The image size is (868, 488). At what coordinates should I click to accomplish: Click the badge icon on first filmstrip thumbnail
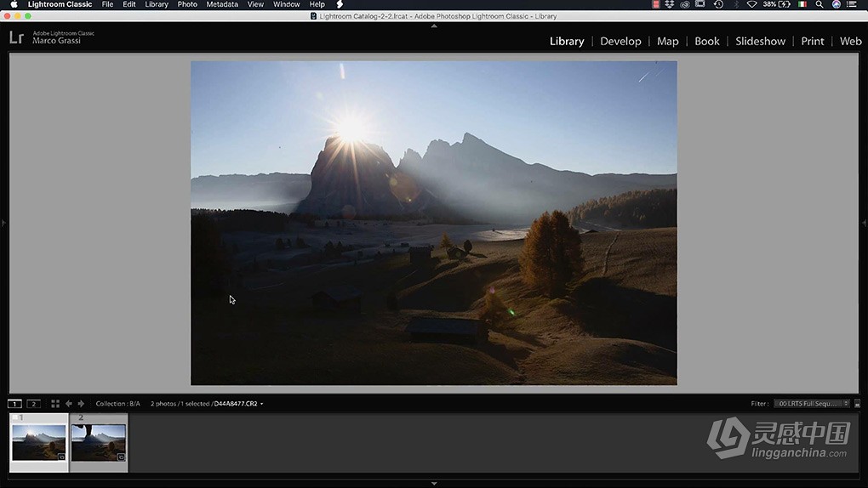pos(61,457)
